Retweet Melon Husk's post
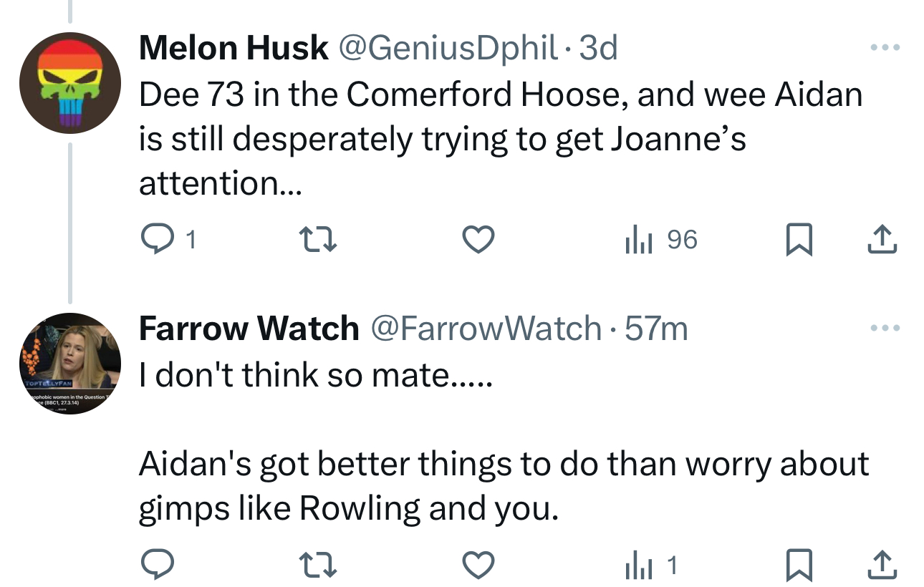The width and height of the screenshot is (924, 587). tap(318, 241)
